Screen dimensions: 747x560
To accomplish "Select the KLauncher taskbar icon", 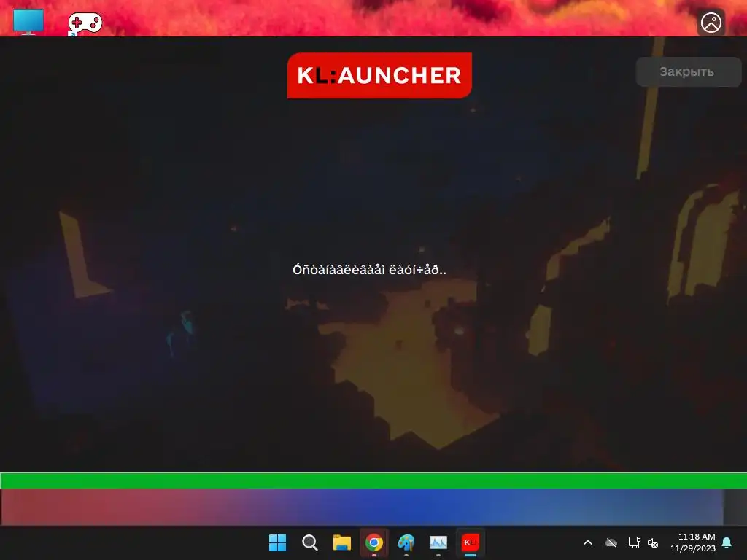I will coord(471,542).
